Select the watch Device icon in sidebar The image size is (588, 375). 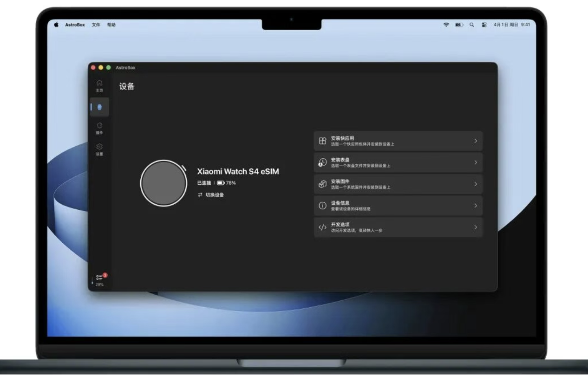(99, 107)
